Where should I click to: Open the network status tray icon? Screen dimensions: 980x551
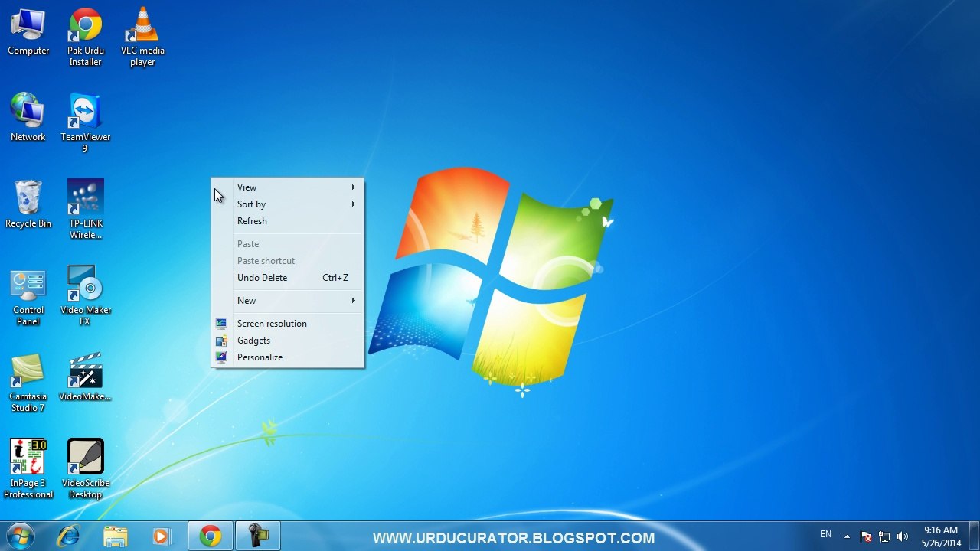click(x=884, y=536)
